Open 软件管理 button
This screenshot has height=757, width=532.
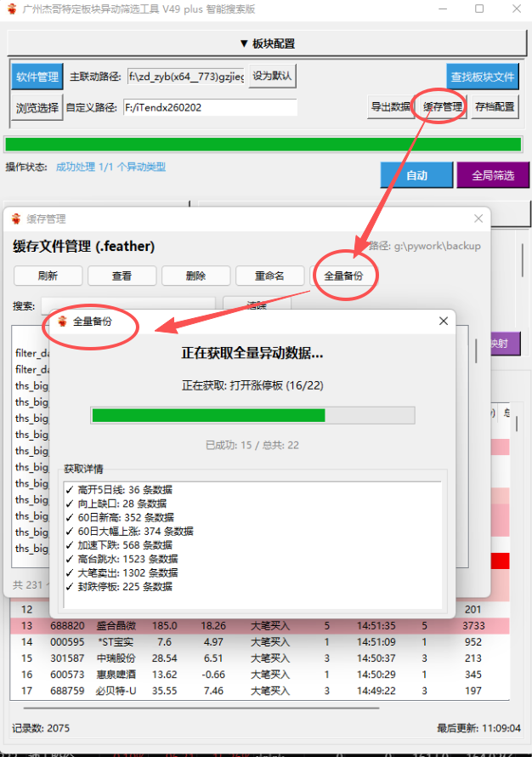click(37, 77)
